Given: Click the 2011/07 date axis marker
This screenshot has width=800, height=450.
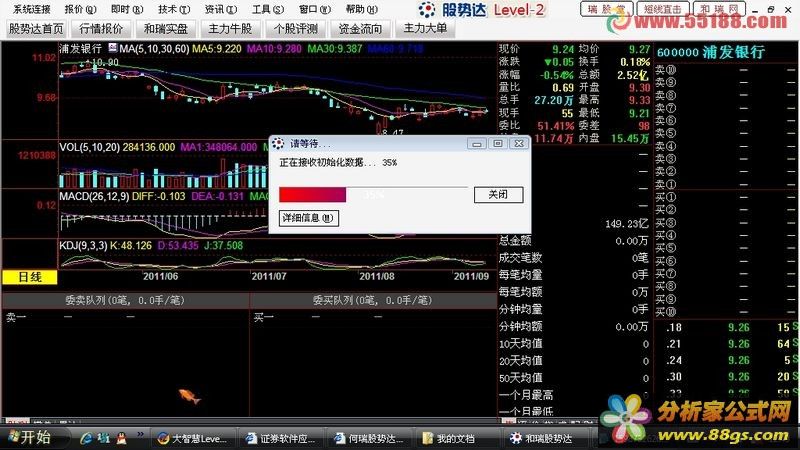Looking at the screenshot, I should pos(268,276).
